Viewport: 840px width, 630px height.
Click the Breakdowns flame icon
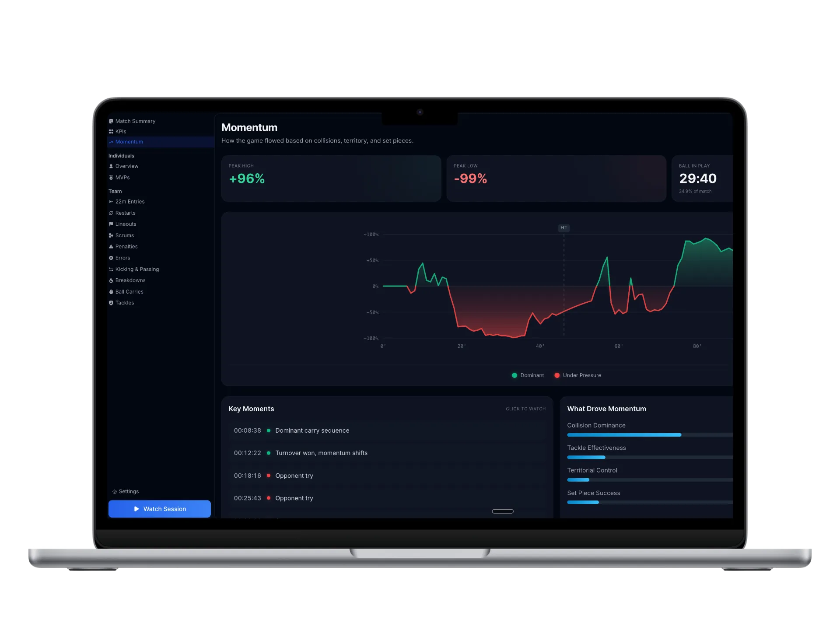[111, 280]
